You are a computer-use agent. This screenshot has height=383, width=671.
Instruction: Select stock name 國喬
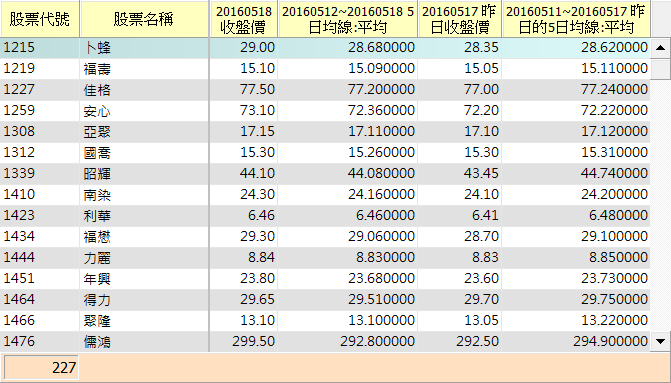coord(97,152)
